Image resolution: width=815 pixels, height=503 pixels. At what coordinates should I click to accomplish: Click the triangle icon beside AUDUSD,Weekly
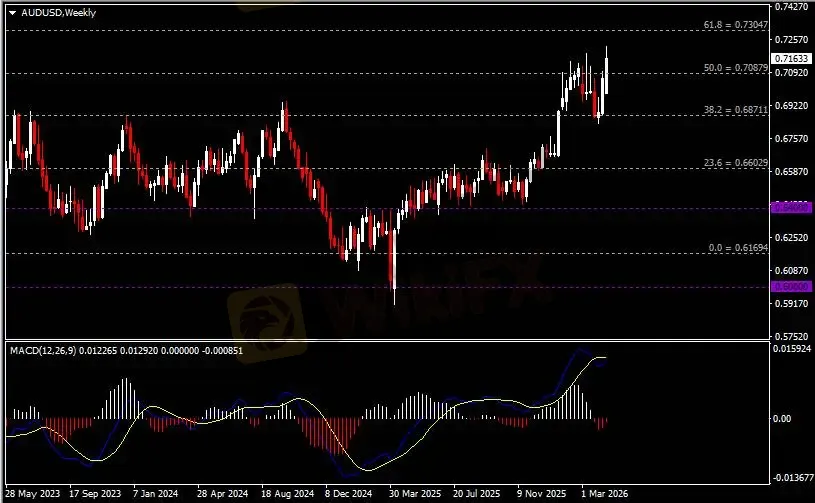point(12,12)
